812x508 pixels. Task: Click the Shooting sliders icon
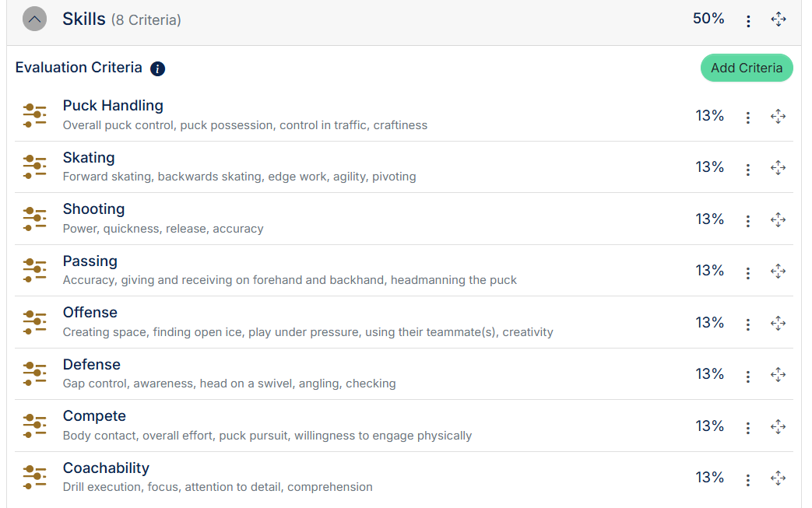tap(35, 219)
